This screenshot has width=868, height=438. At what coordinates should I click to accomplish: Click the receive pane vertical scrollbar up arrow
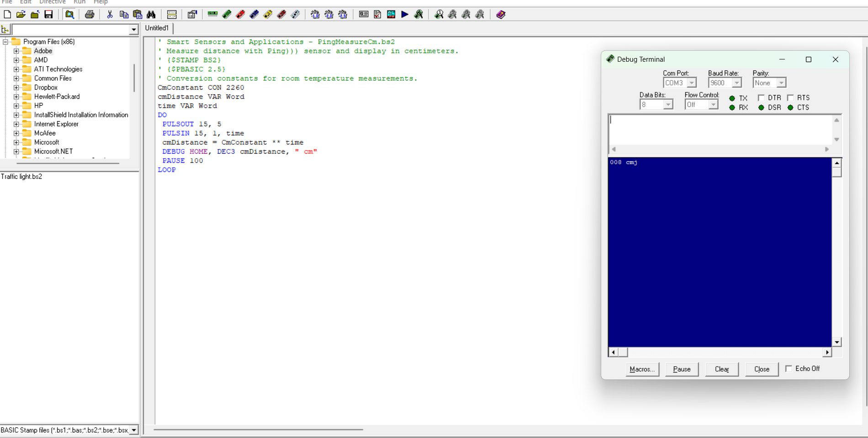837,163
